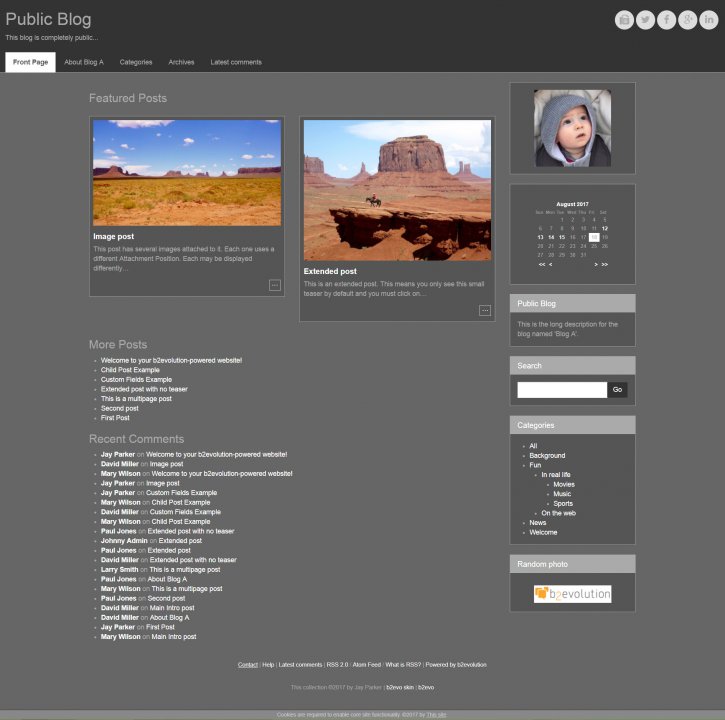Open First Post in More Posts
Viewport: 725px width, 720px height.
(x=115, y=418)
